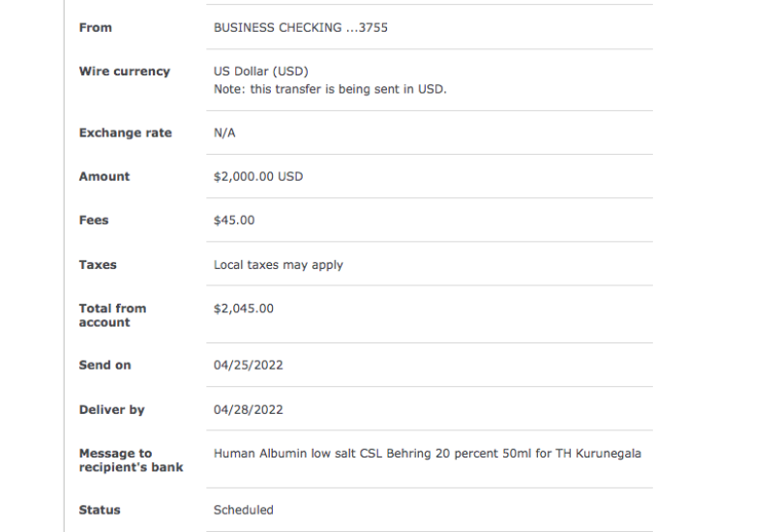Click the Message to recipient's bank label
Screen dimensions: 774x532
131,460
